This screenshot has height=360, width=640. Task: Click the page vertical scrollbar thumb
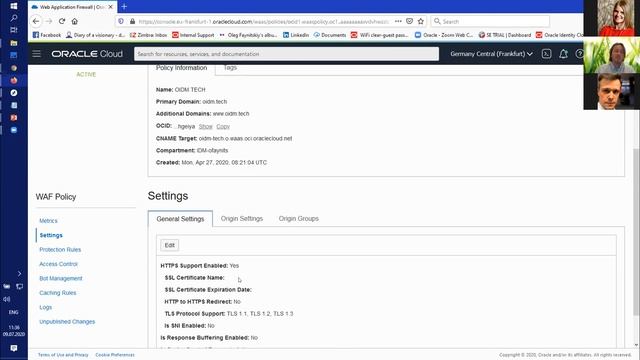636,232
